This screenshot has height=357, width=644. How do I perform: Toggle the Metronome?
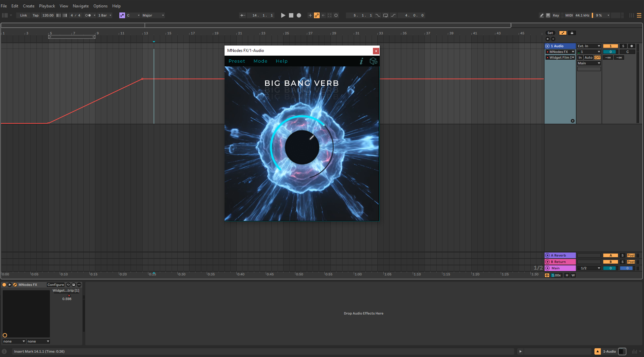88,16
